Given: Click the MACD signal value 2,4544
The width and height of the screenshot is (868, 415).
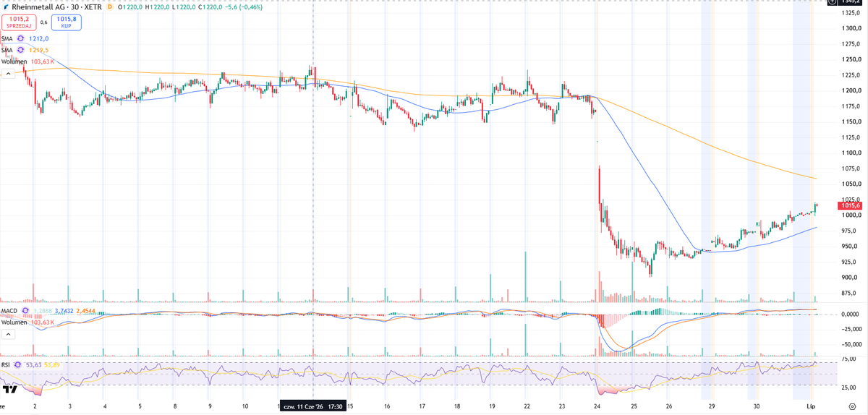Looking at the screenshot, I should coord(85,311).
